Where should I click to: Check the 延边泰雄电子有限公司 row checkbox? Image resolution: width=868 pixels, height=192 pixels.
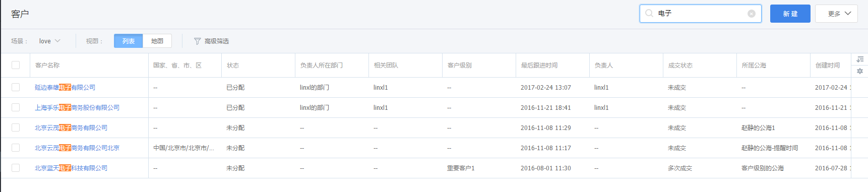coord(16,87)
